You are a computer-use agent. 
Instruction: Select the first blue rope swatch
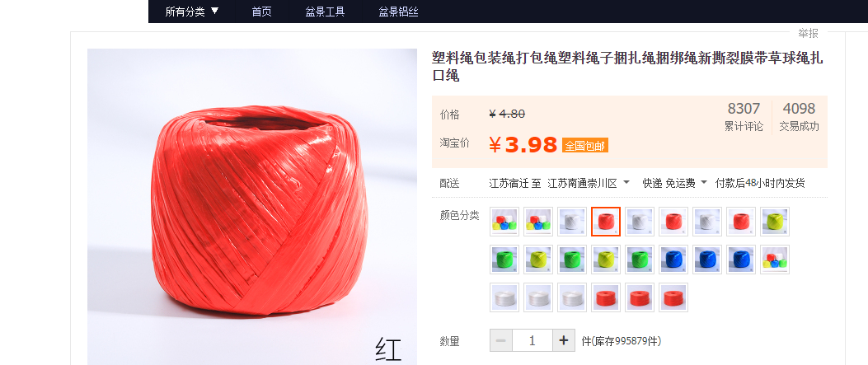tap(673, 260)
